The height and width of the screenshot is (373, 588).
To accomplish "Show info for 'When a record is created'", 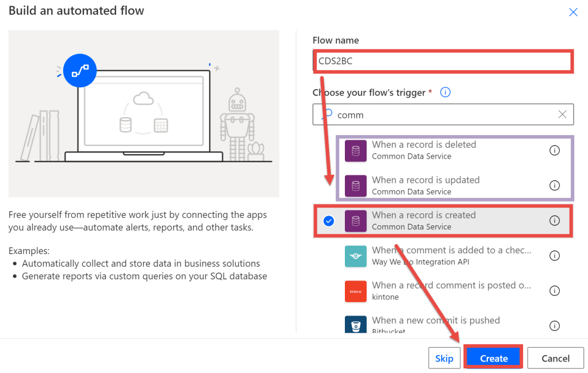I will [554, 221].
